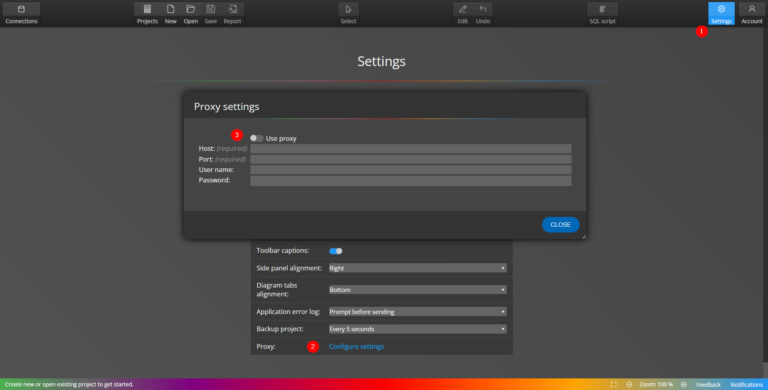Open Diagram tabs alignment dropdown
The image size is (768, 390).
click(x=417, y=290)
